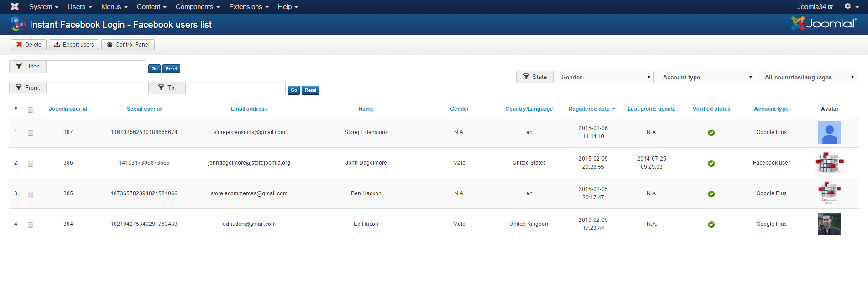Sort by Gender column header
This screenshot has height=281, width=868.
coord(460,109)
